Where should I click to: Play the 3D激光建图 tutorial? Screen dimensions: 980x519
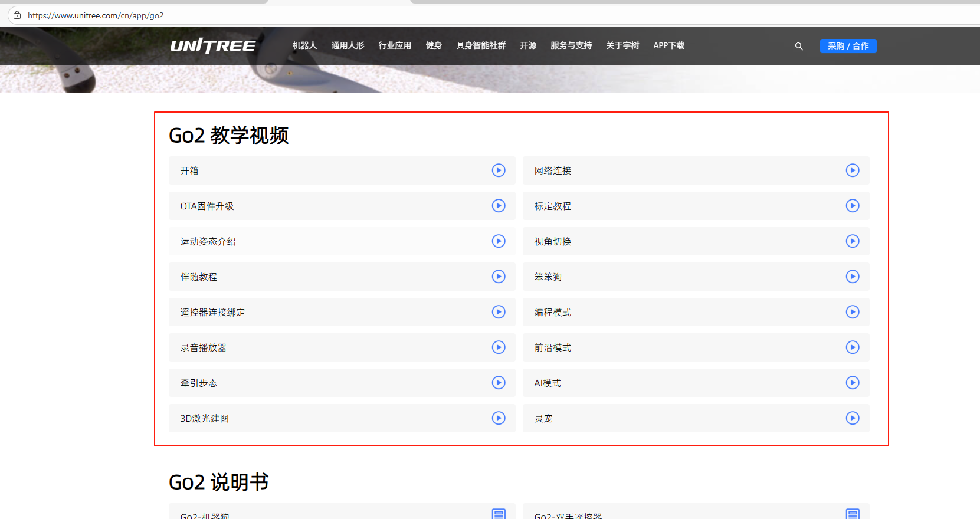pos(499,418)
